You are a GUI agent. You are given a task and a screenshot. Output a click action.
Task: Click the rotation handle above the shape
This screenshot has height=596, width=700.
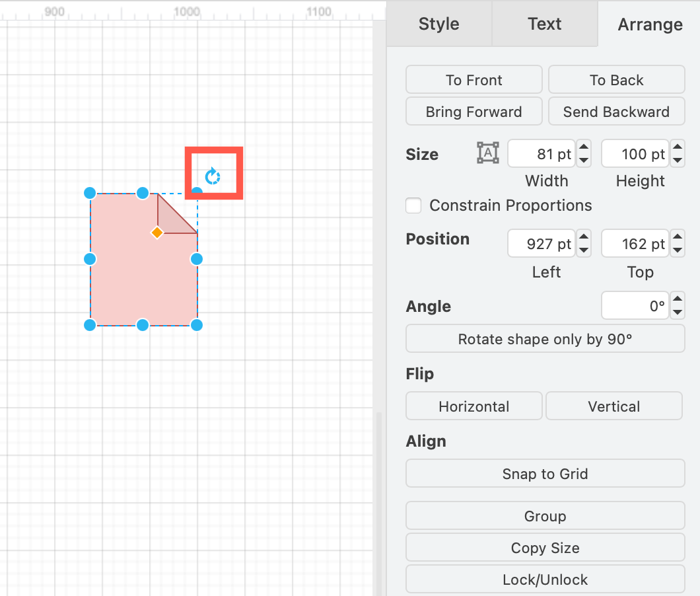tap(213, 175)
